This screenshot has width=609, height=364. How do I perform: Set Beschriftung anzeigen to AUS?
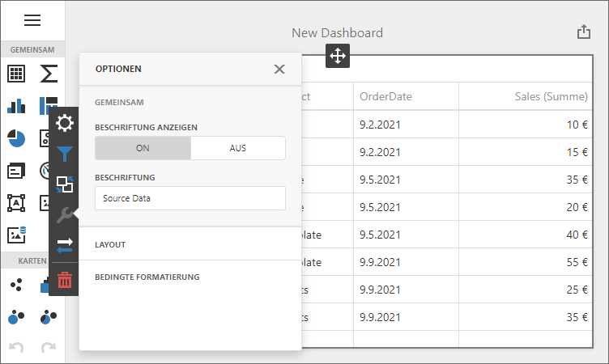[x=238, y=148]
